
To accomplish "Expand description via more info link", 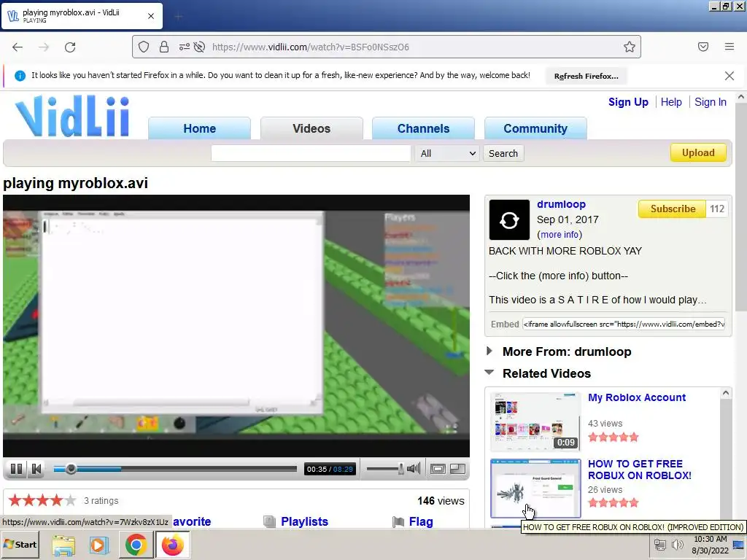I will pos(560,235).
